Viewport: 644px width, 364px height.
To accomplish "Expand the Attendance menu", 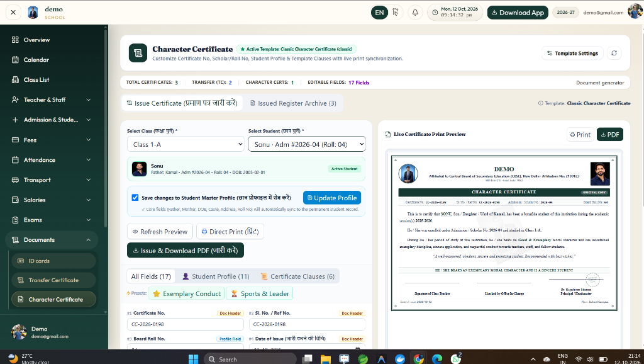I will [x=88, y=159].
